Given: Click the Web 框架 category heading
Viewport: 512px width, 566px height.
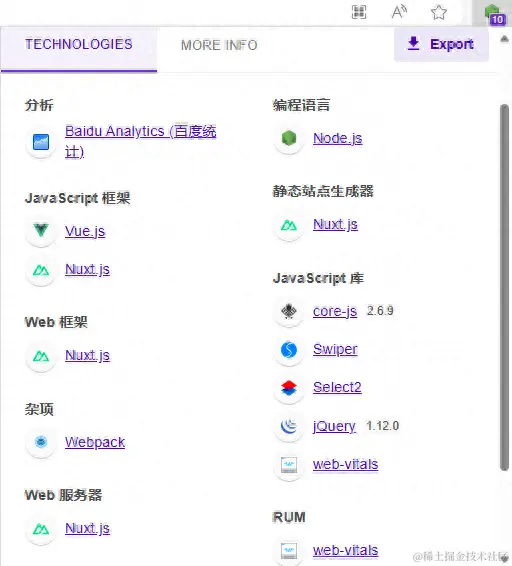Looking at the screenshot, I should point(56,322).
